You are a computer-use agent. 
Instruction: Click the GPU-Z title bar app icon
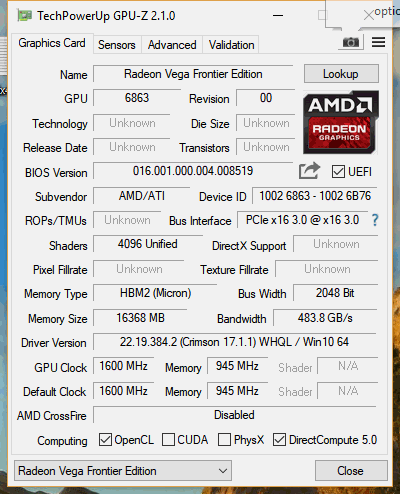tap(25, 15)
